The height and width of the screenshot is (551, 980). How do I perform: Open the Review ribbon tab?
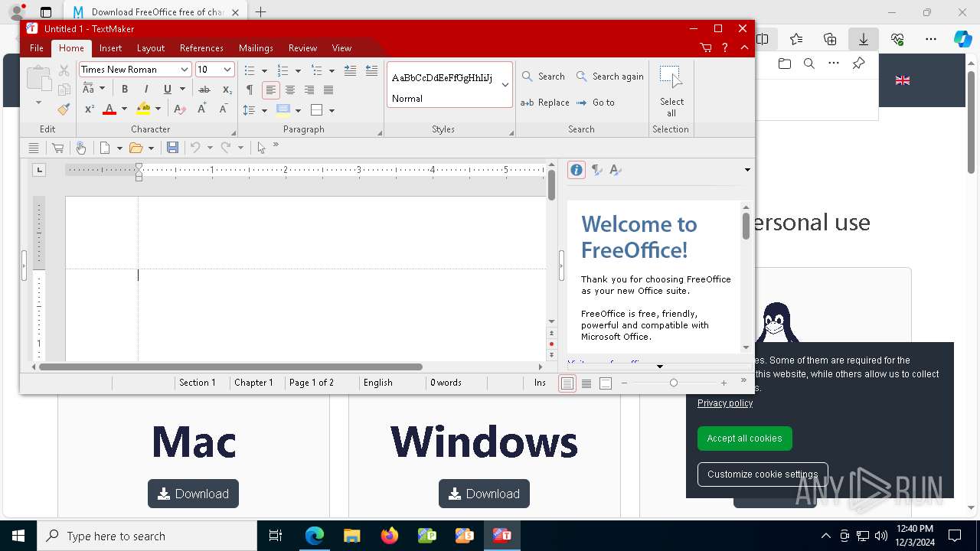tap(302, 47)
